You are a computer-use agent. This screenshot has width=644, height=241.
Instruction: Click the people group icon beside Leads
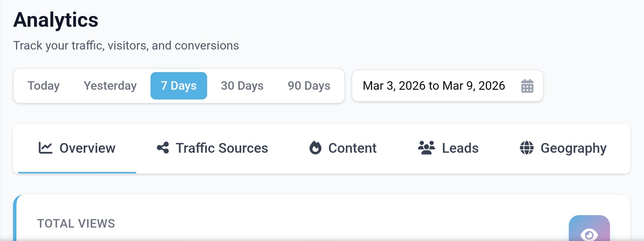[x=426, y=148]
